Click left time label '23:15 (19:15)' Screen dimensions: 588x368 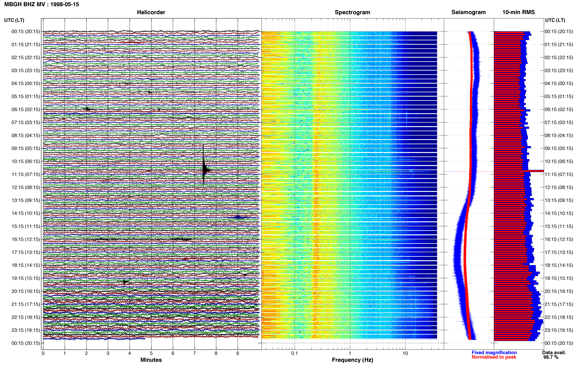(x=26, y=330)
